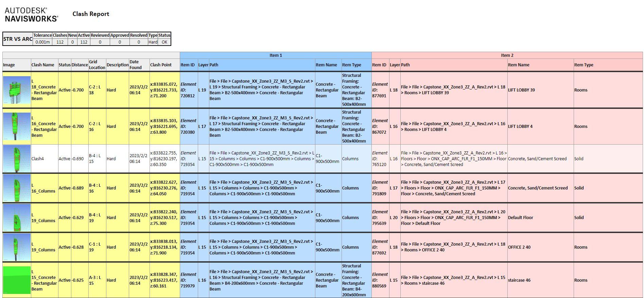Screen dimensions: 644x298
Task: Open the L 16_Columns clash thumbnail
Action: point(17,188)
